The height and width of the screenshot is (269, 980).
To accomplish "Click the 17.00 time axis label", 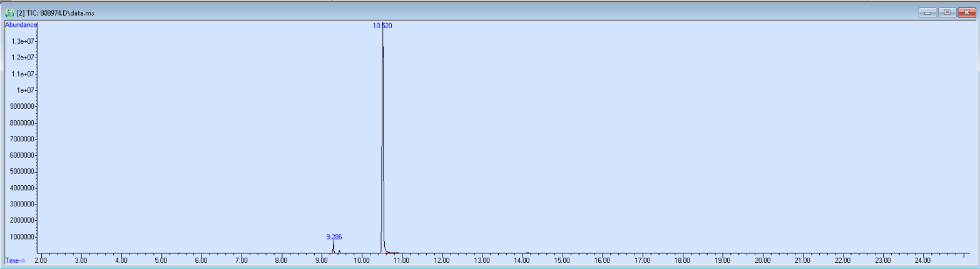I will (642, 260).
